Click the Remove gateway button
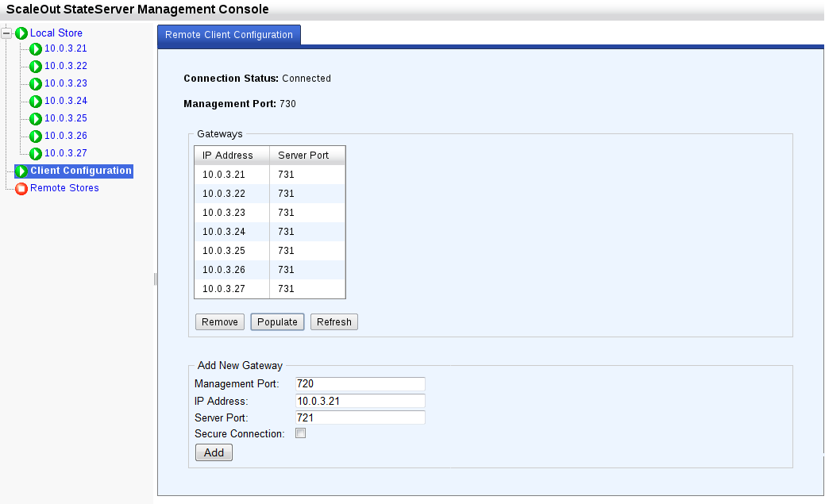The image size is (825, 504). tap(220, 322)
